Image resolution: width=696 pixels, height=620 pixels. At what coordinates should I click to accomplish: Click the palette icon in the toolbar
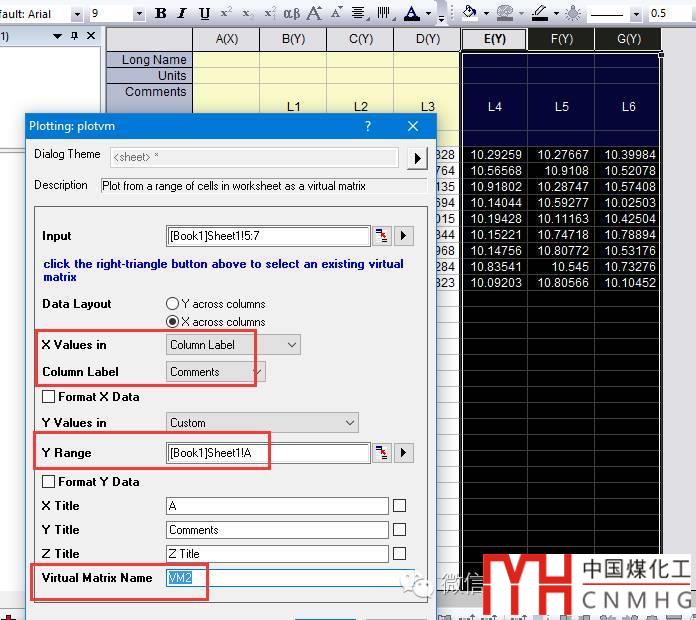(x=505, y=13)
